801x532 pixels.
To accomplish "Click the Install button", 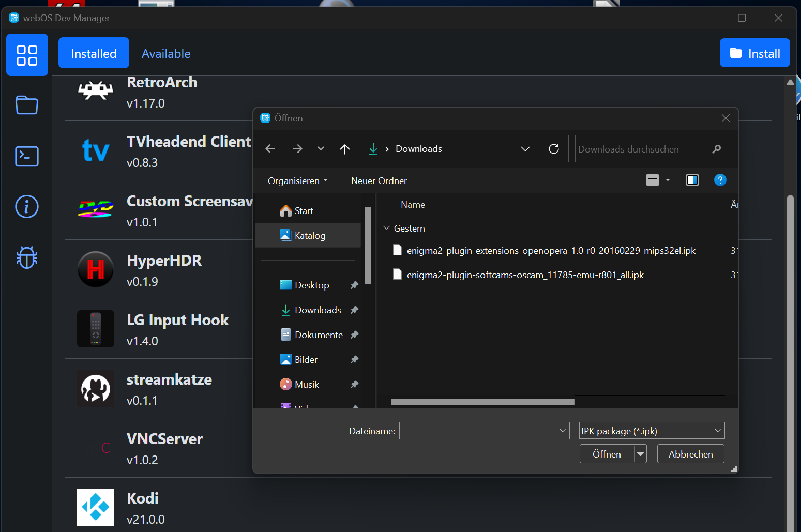I will pyautogui.click(x=754, y=53).
